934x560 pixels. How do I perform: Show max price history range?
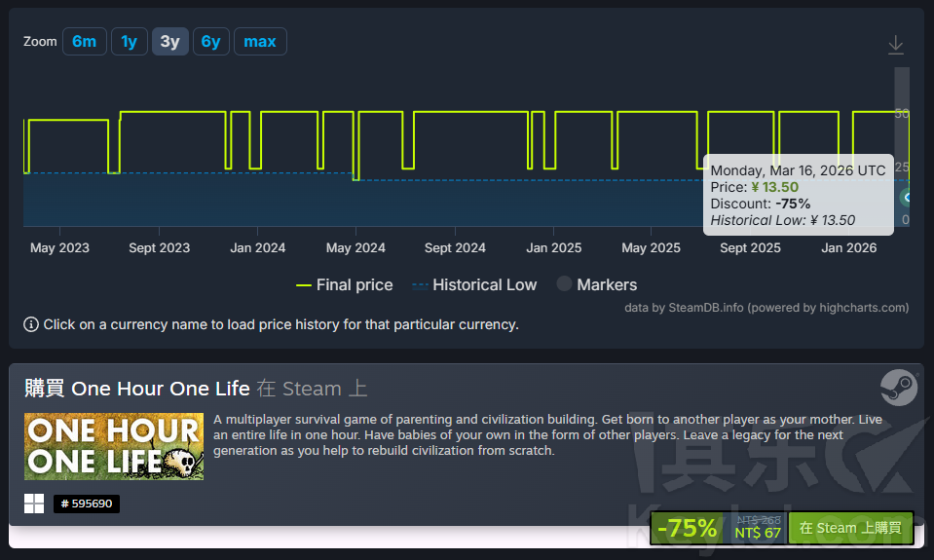[260, 41]
